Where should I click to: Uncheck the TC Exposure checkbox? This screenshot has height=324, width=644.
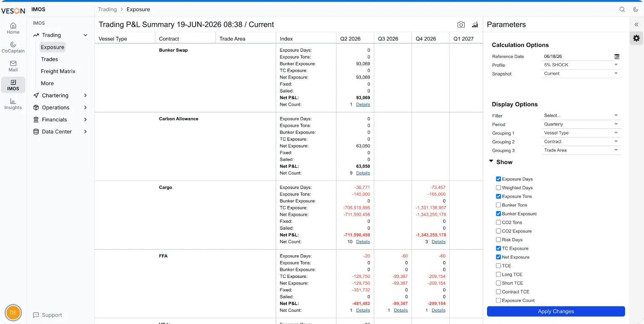tap(498, 248)
